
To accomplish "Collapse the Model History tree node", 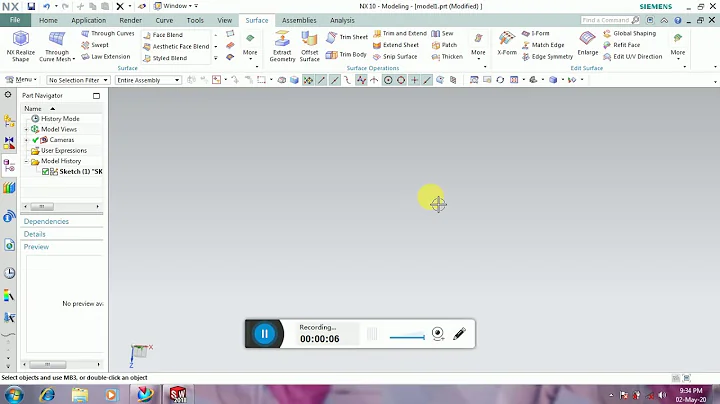I will point(26,161).
